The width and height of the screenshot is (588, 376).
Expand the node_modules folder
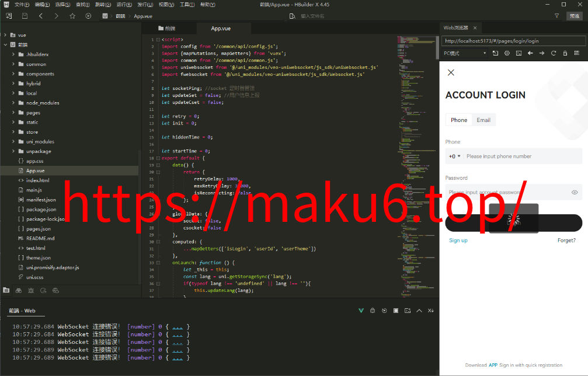tap(13, 102)
